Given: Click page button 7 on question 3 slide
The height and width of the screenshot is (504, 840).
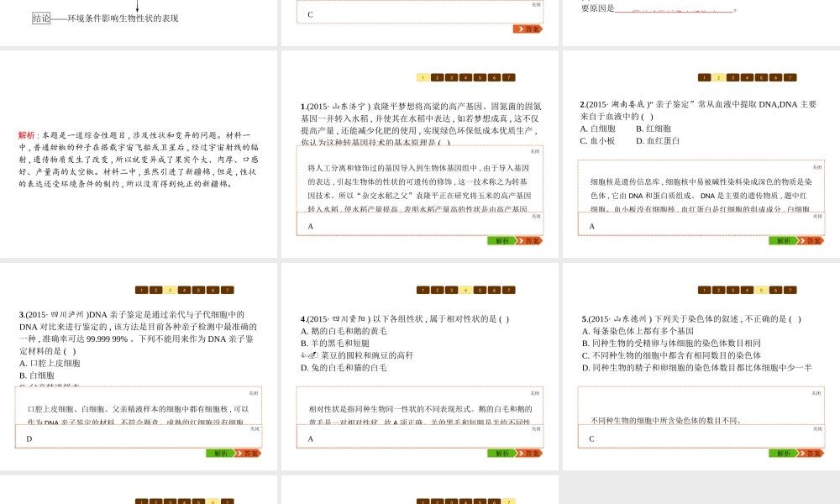Looking at the screenshot, I should click(x=228, y=291).
